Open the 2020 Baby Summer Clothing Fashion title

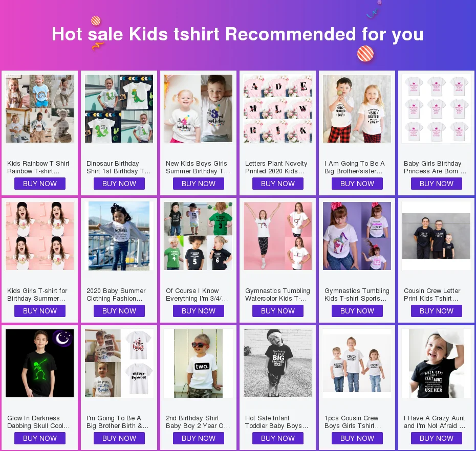pos(116,295)
